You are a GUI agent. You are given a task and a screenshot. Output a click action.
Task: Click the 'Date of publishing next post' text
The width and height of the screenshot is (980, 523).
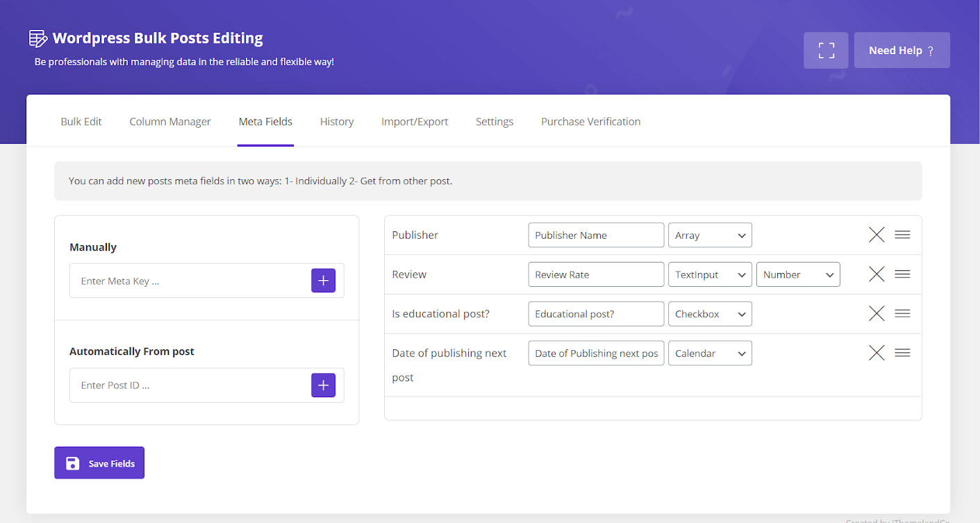pos(449,365)
